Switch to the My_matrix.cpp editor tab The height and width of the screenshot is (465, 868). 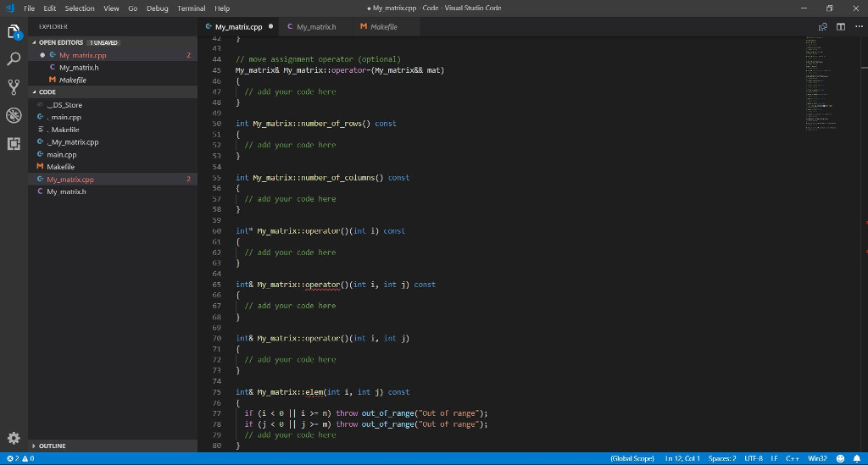[x=238, y=26]
